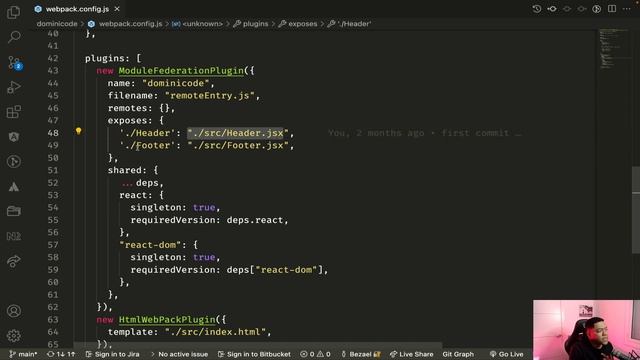
Task: Open the Manage gear icon
Action: [x=14, y=336]
